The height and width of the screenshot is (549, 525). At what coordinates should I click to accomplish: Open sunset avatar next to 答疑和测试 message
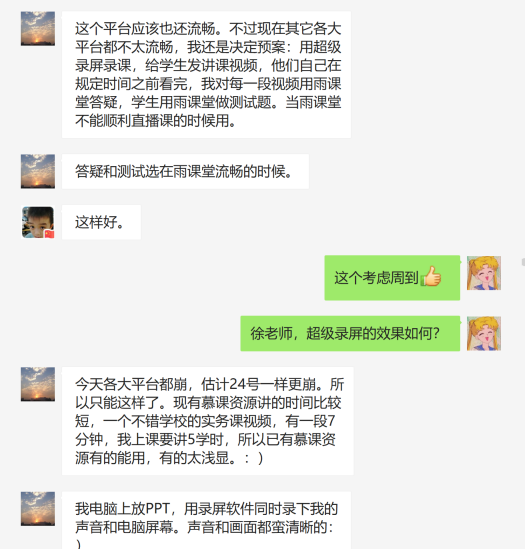click(38, 171)
